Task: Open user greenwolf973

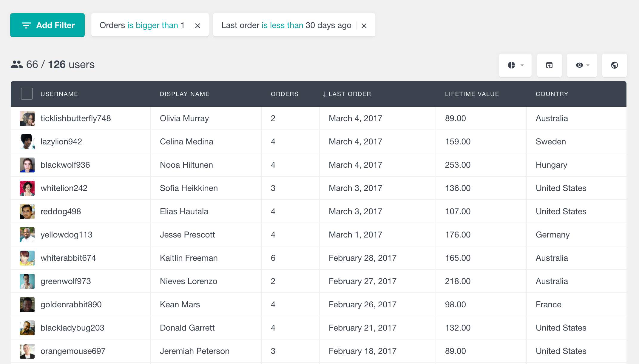Action: coord(66,281)
